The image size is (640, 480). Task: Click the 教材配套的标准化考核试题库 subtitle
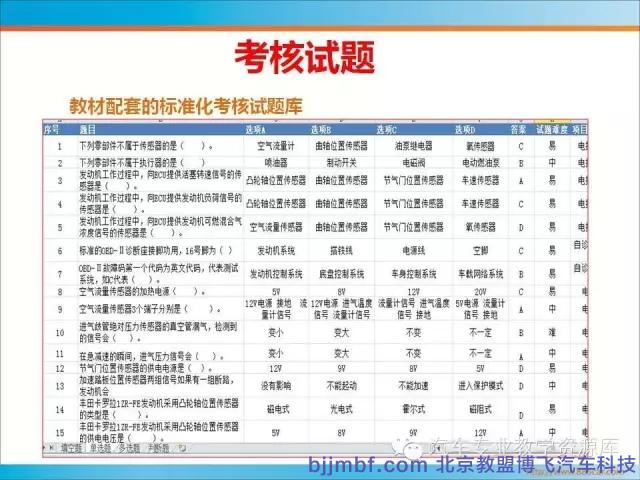coord(185,104)
